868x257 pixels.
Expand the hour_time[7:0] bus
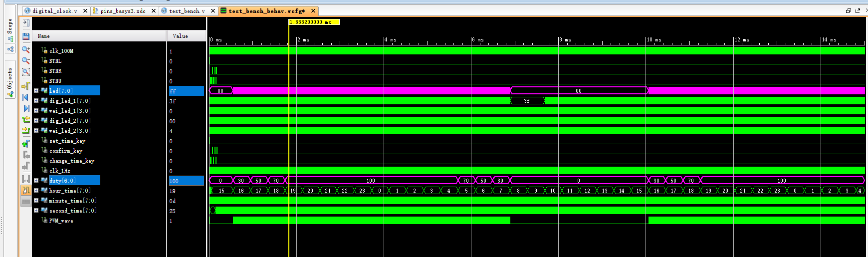click(36, 191)
